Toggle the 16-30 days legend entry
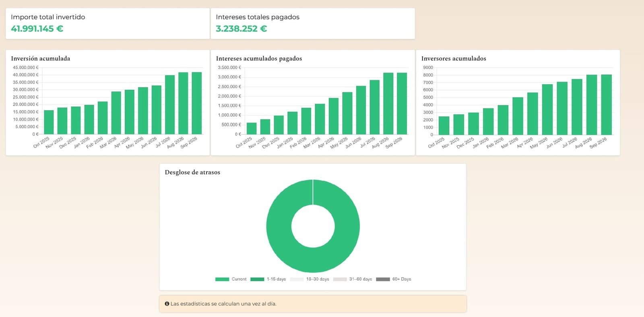644x317 pixels. pos(309,279)
